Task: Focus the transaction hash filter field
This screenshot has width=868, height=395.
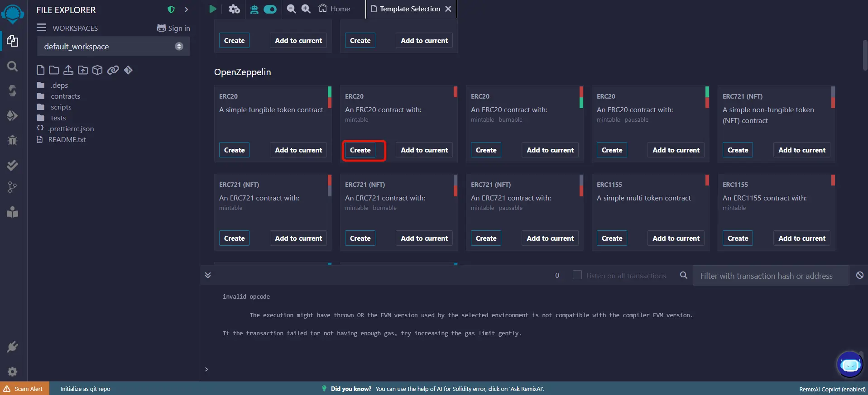Action: [771, 276]
